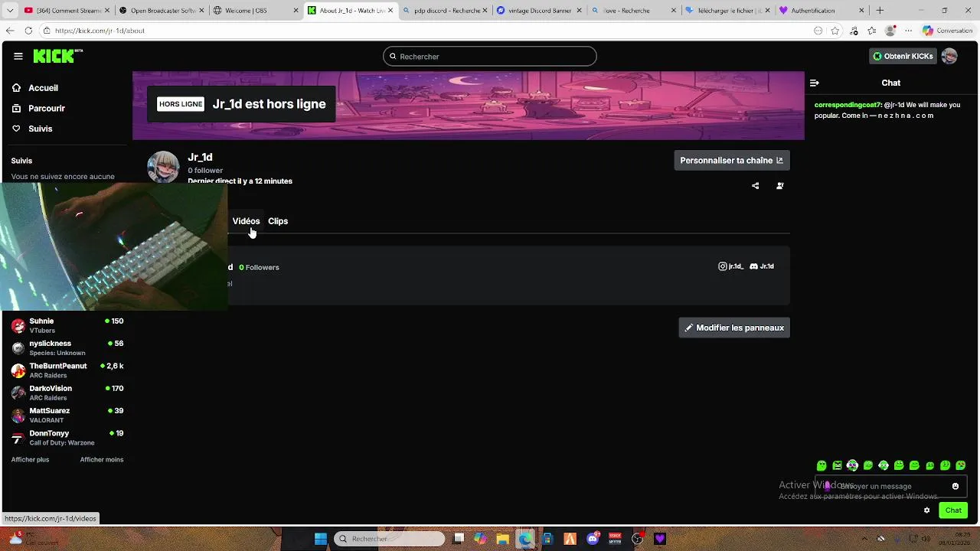Collapse the chat panel with arrow icon

815,83
